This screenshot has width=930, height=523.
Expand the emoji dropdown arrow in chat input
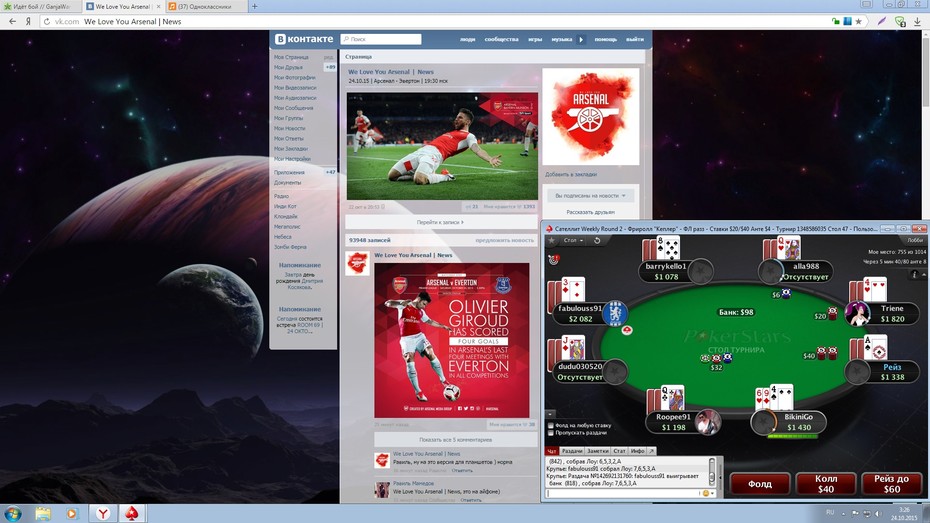point(712,493)
